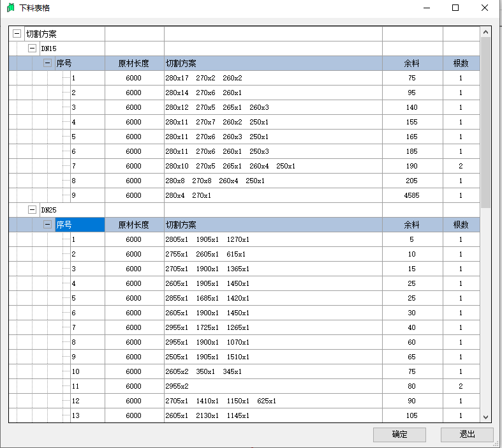The width and height of the screenshot is (502, 448).
Task: Click the 余料 header in DN15 section
Action: click(x=411, y=63)
